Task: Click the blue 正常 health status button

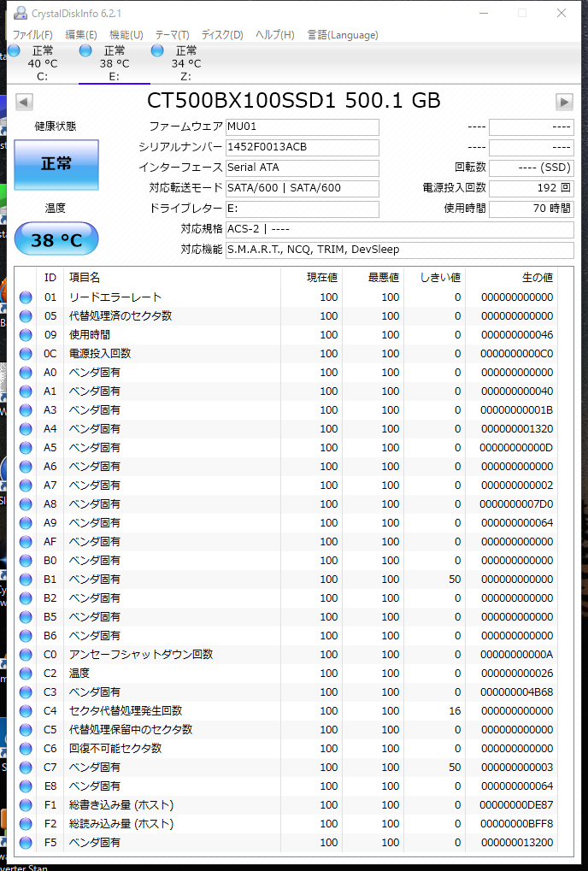Action: tap(56, 164)
